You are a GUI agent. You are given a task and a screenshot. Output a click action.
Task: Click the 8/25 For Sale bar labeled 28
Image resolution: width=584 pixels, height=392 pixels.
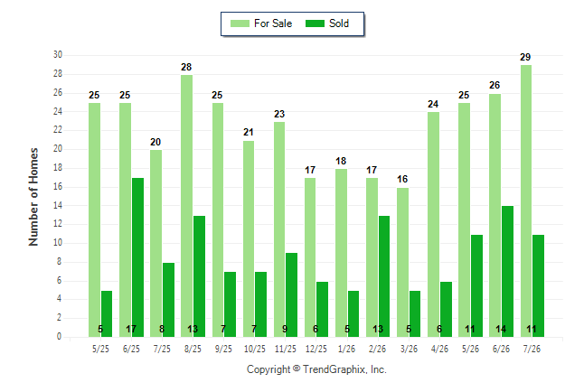point(186,206)
